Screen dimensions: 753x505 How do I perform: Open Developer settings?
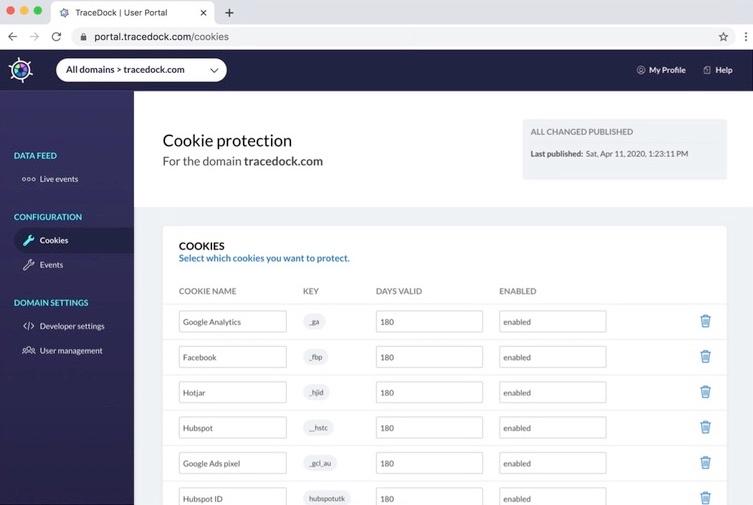(63, 326)
